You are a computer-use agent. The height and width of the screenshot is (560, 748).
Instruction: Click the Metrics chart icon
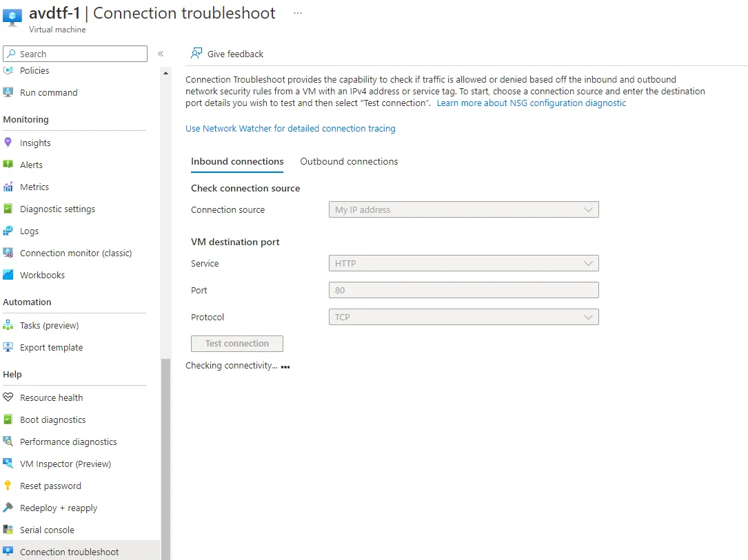(8, 187)
